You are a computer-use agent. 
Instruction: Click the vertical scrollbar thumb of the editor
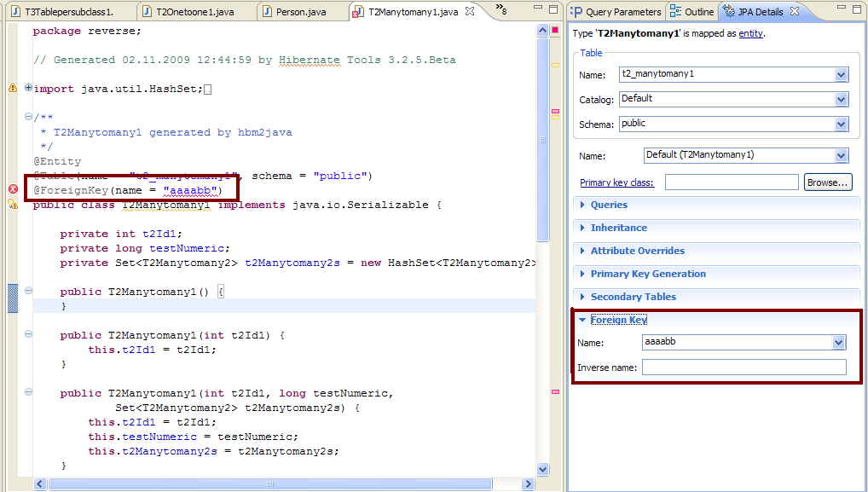[x=542, y=140]
